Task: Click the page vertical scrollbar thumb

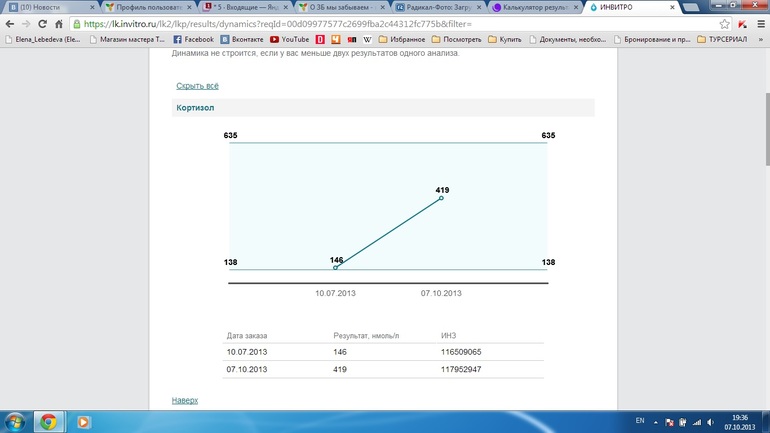Action: click(x=767, y=130)
